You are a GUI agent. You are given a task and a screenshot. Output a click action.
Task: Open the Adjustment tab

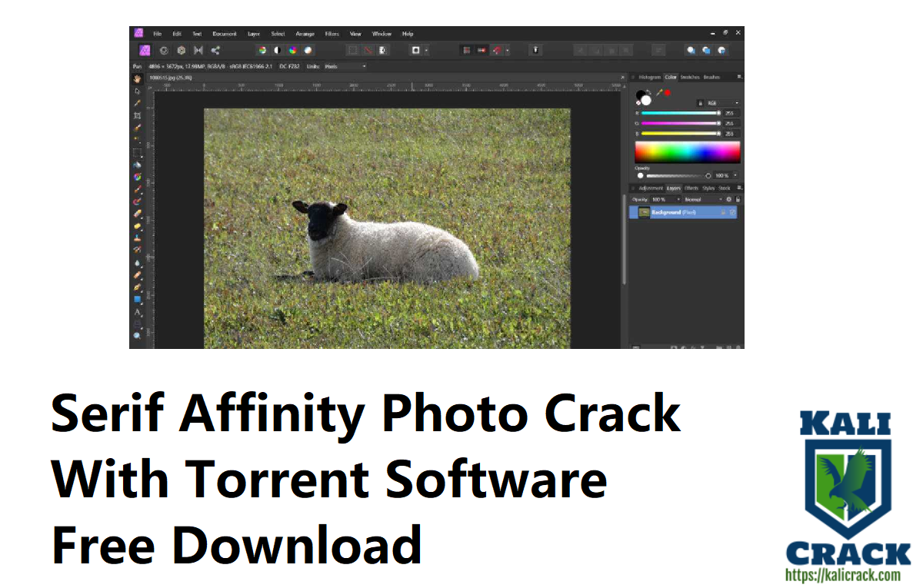point(651,188)
